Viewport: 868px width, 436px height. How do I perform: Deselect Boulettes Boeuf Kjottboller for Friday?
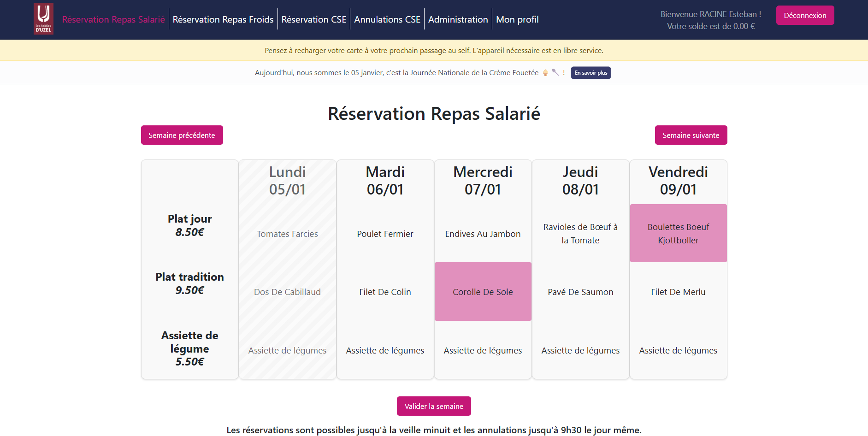click(678, 233)
